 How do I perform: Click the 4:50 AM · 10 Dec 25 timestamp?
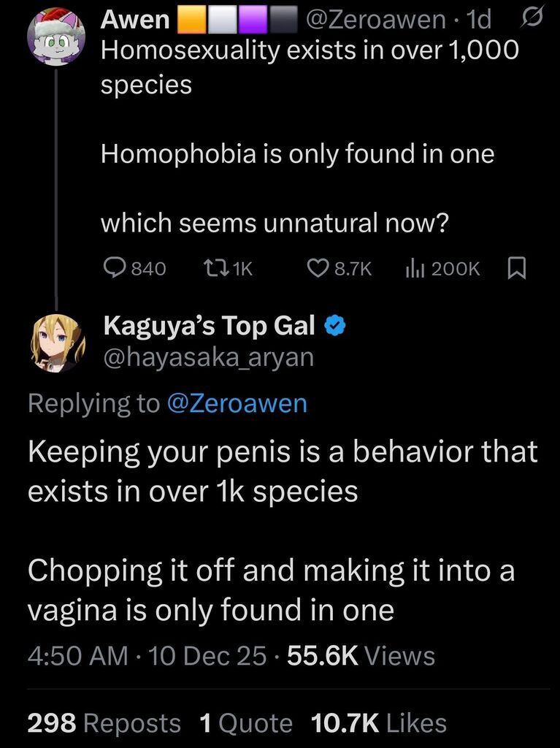coord(147,655)
